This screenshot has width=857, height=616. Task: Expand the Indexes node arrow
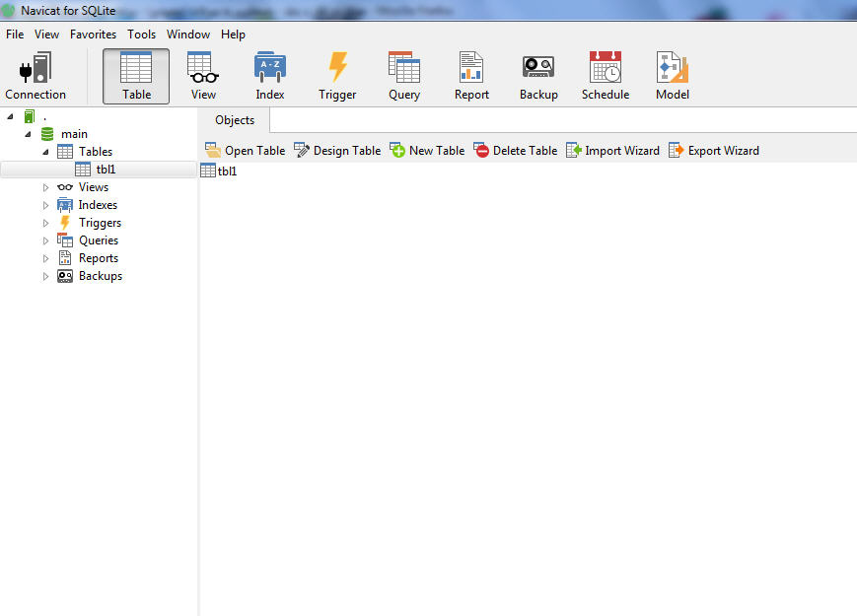click(x=45, y=205)
